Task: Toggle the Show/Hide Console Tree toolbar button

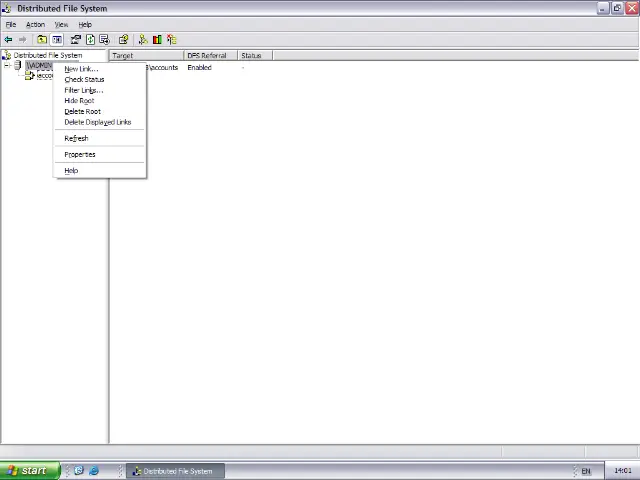Action: coord(57,40)
